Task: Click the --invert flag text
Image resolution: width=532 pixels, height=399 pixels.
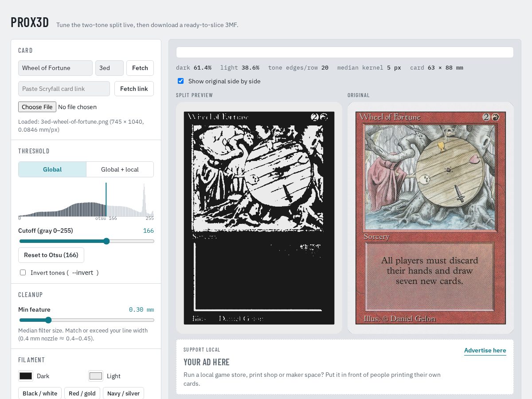Action: (82, 273)
